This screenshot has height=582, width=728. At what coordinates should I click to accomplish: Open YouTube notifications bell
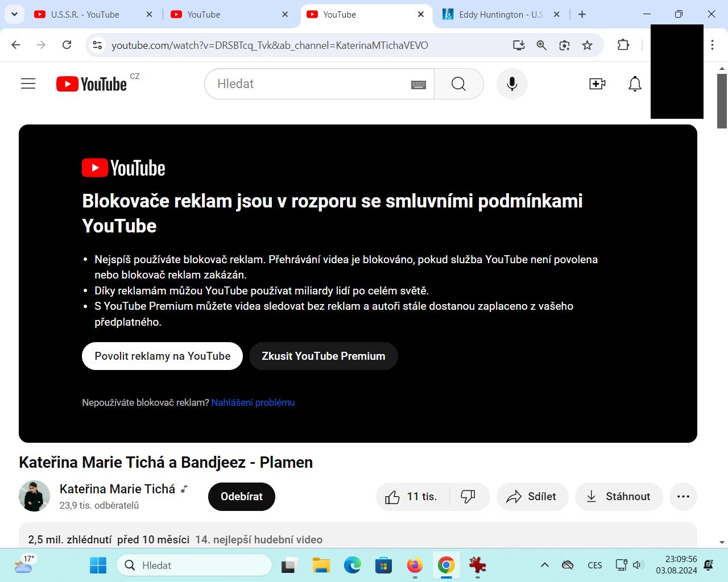(x=635, y=84)
